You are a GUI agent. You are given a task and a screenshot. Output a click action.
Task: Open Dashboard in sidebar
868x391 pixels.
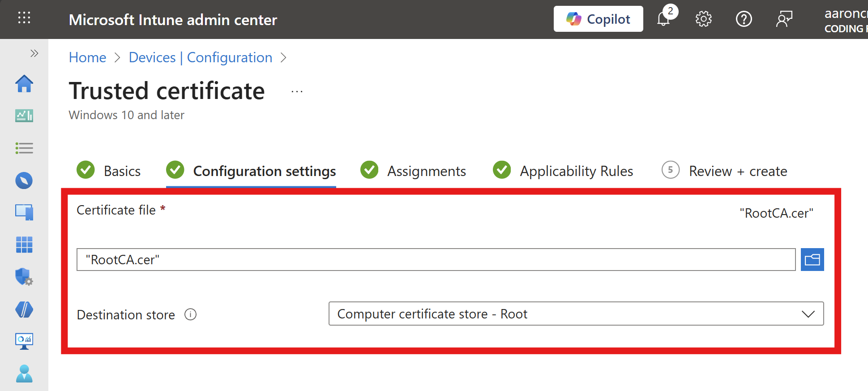click(x=24, y=116)
